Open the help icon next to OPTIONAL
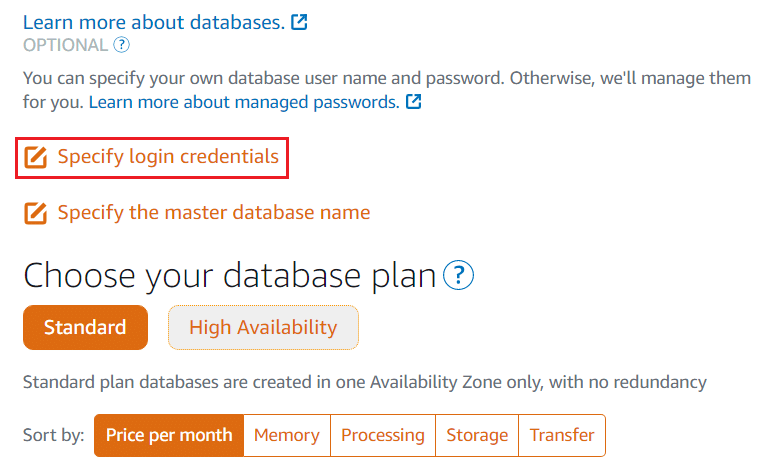 coord(121,45)
